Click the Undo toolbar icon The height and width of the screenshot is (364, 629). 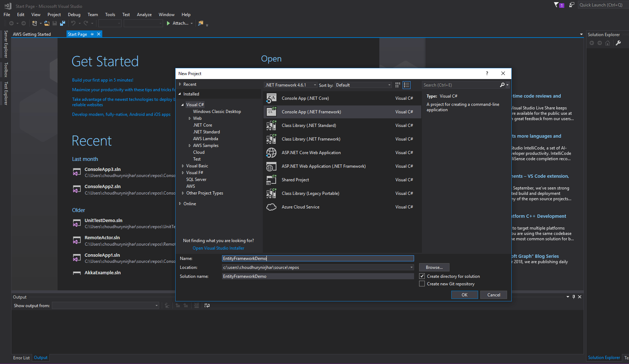click(x=73, y=23)
